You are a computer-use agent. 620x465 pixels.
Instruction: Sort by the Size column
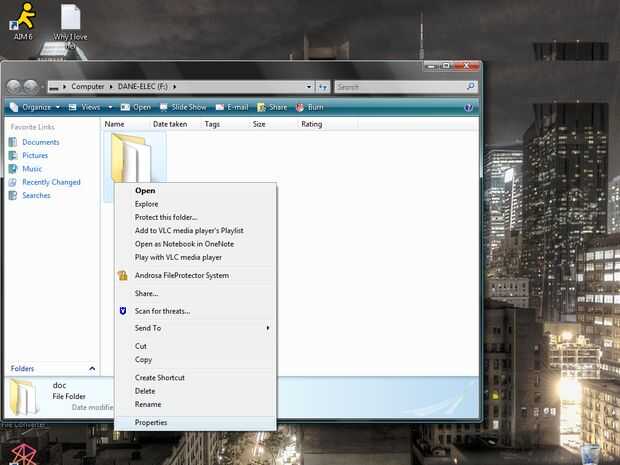click(x=259, y=124)
